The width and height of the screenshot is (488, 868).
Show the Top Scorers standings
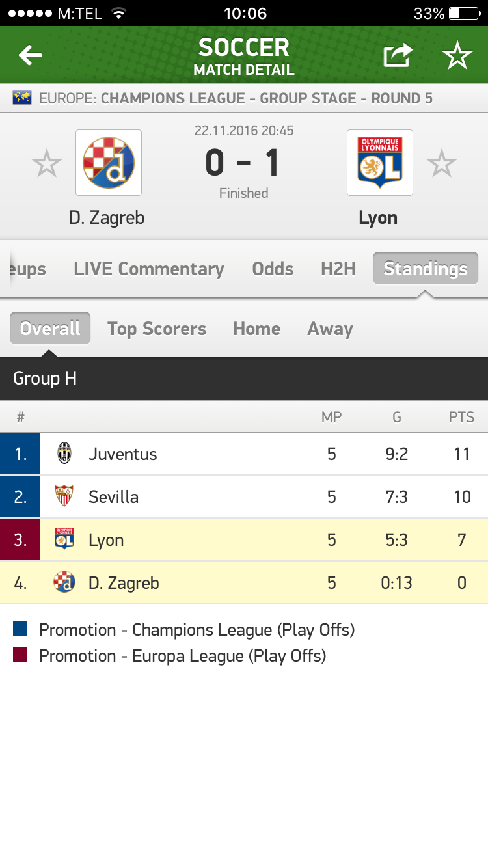click(x=157, y=329)
